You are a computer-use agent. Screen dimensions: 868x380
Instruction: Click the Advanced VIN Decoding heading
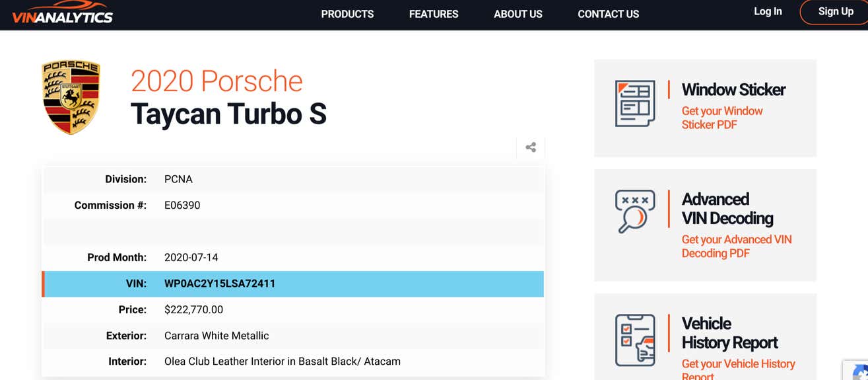727,208
